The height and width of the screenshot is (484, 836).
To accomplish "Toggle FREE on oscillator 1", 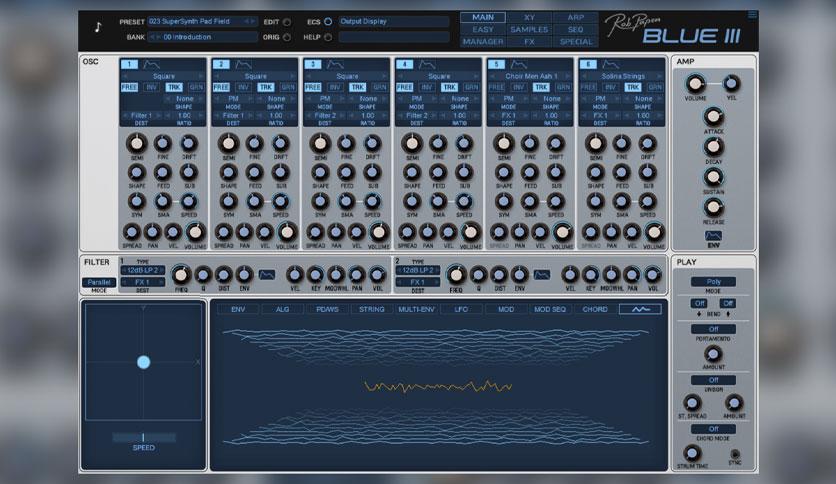I will tap(130, 87).
